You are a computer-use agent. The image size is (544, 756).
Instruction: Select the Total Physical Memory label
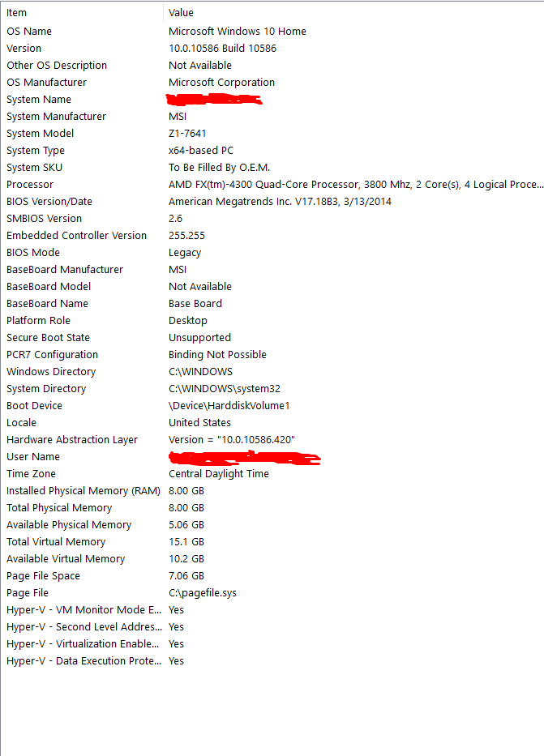pos(59,508)
